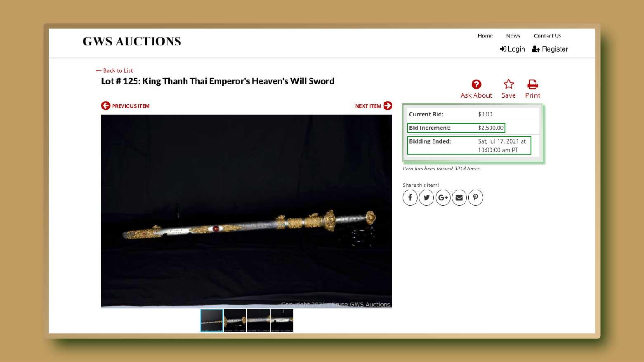
Task: Save the lot with the star icon
Action: (x=509, y=85)
